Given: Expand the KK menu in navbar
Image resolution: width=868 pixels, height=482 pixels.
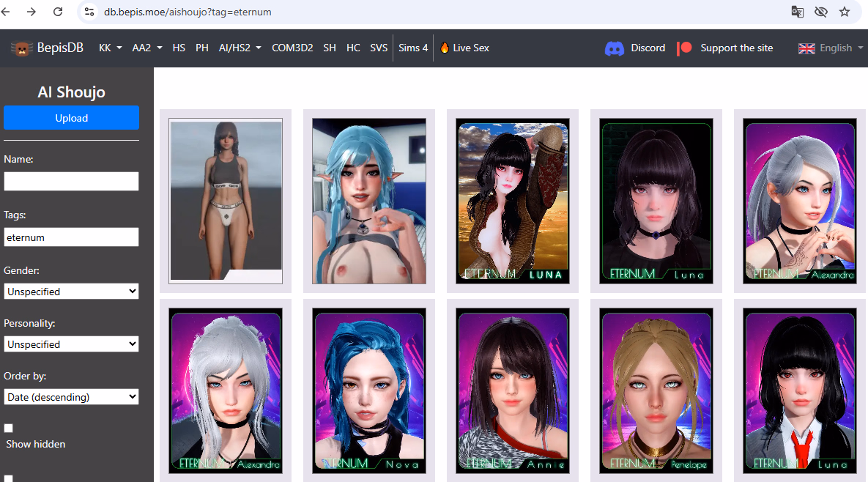Looking at the screenshot, I should (110, 48).
